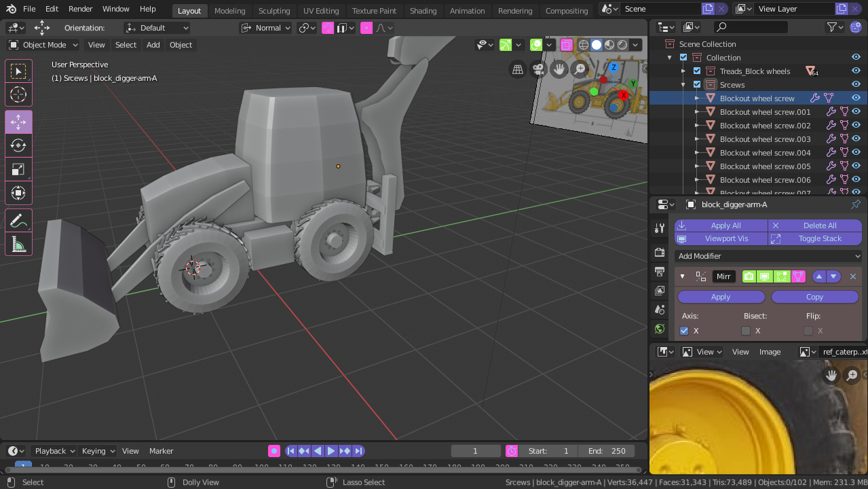This screenshot has height=489, width=868.
Task: Toggle orthographic grid view icon in viewport
Action: (518, 69)
